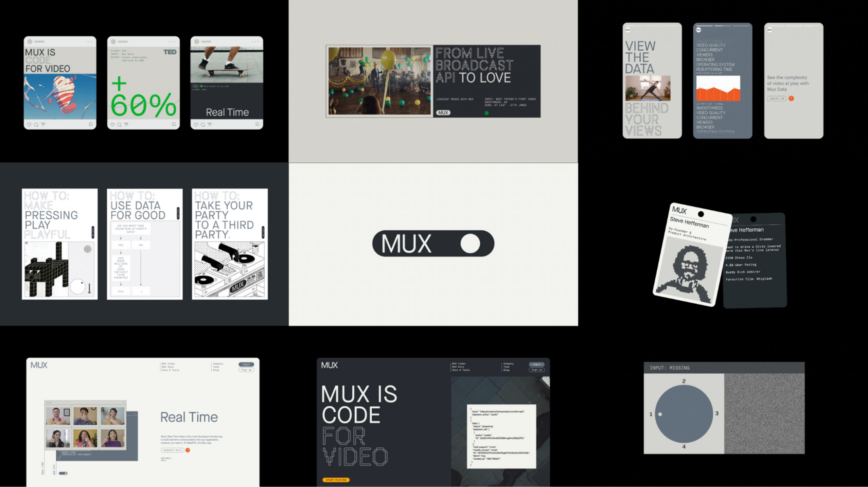The width and height of the screenshot is (868, 487).
Task: Click the slate-blue dial circle under INPUT: MISSING
Action: pyautogui.click(x=684, y=414)
